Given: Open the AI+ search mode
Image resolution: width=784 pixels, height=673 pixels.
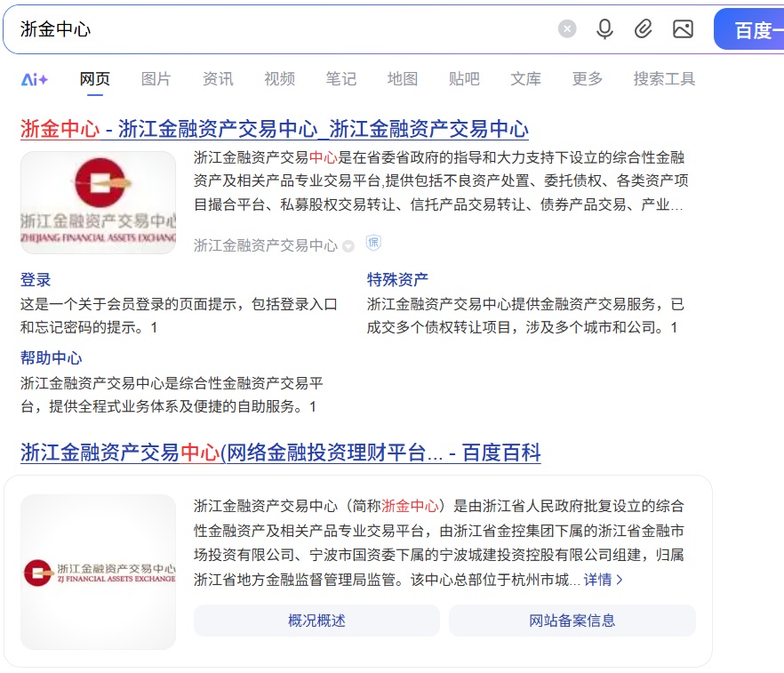Looking at the screenshot, I should 35,79.
